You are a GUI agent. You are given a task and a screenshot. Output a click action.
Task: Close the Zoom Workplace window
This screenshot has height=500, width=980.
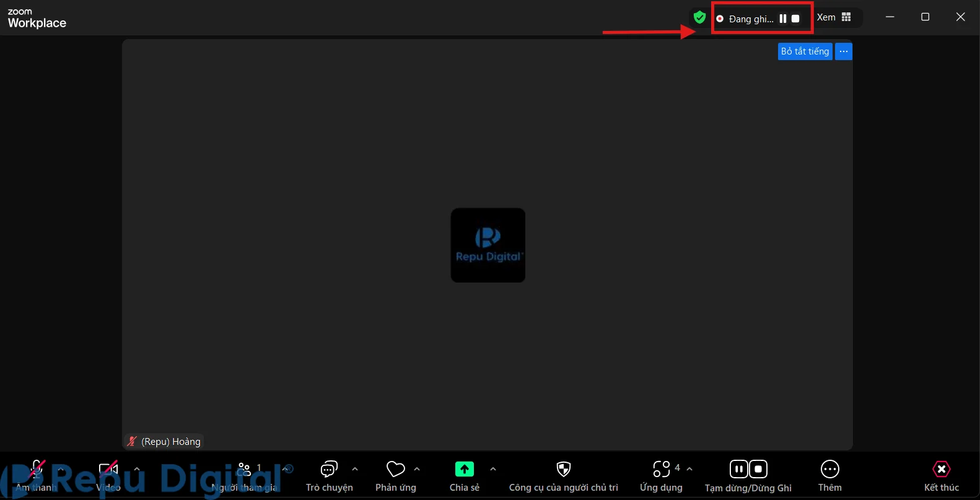point(961,17)
